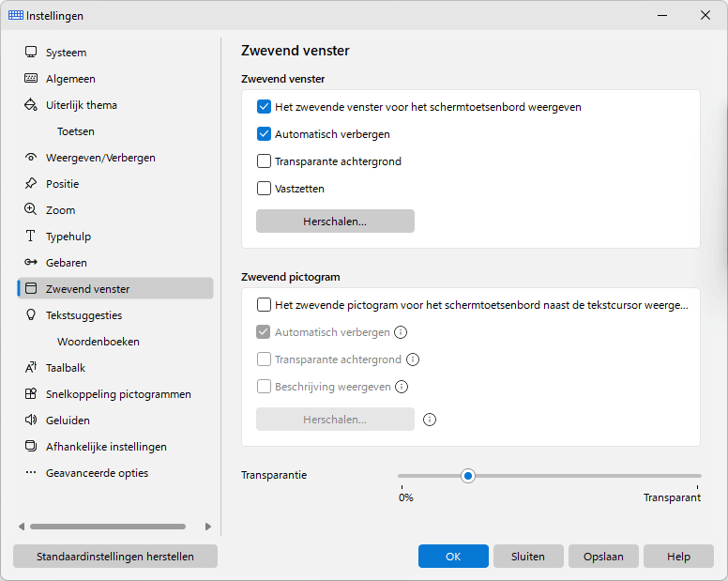The height and width of the screenshot is (581, 728).
Task: Enable Transparante achtergrond for Zwevend venster
Action: 264,161
